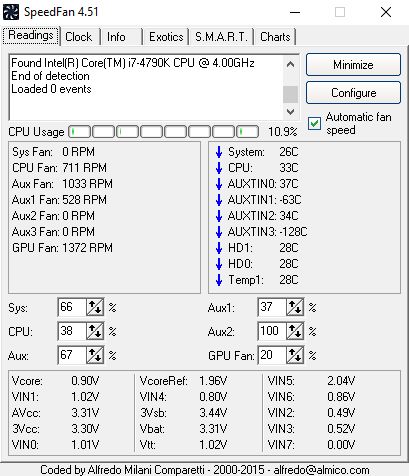Open the S.M.A.R.T. tab
The image size is (409, 476).
click(221, 37)
